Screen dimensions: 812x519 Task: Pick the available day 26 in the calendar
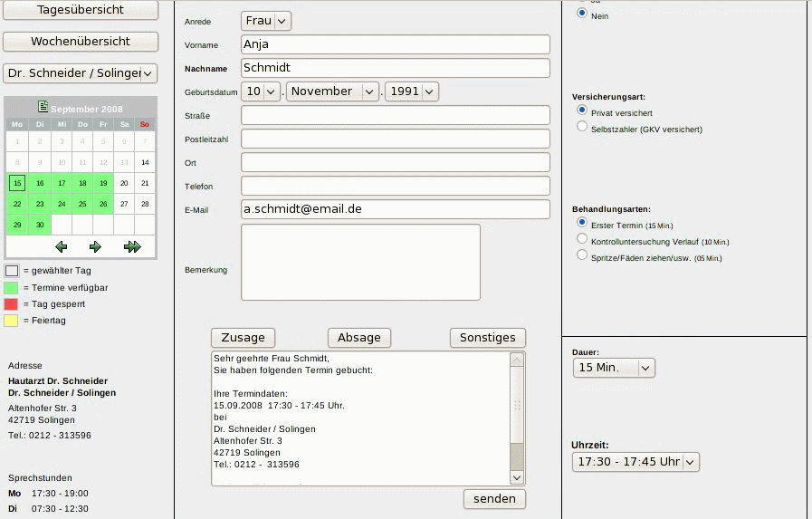[103, 205]
